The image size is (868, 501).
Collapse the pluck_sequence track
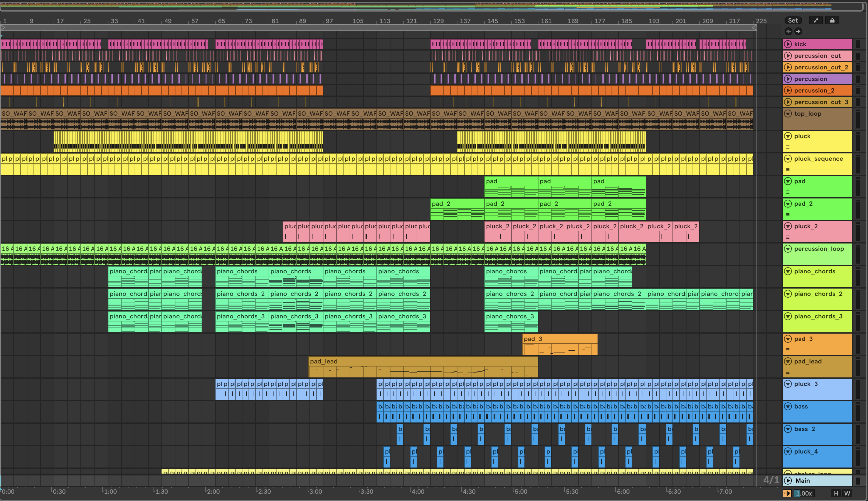(x=788, y=159)
